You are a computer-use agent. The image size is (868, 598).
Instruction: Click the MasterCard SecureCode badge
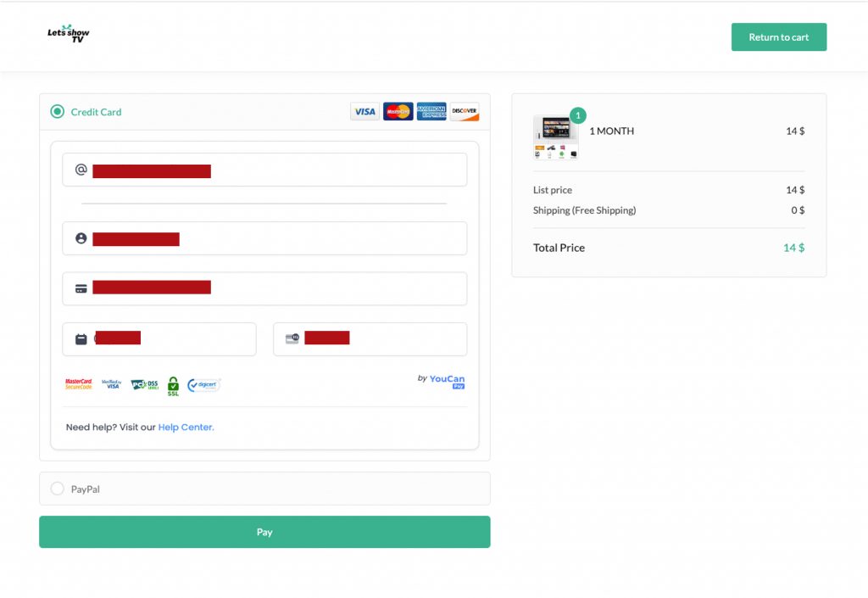point(79,384)
